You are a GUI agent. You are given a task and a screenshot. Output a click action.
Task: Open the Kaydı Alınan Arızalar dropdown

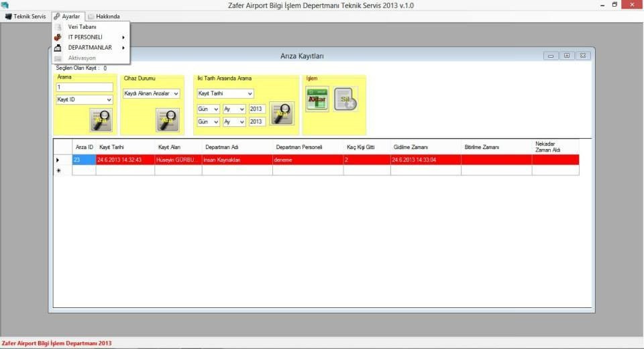tap(152, 93)
